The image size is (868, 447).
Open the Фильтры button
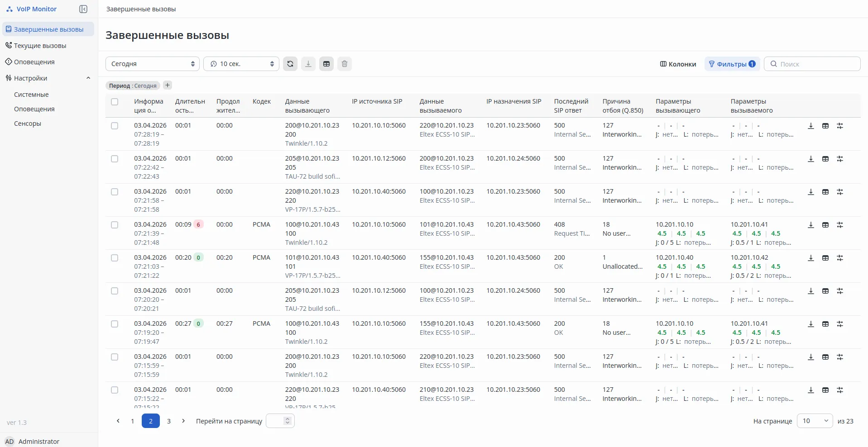(x=732, y=64)
